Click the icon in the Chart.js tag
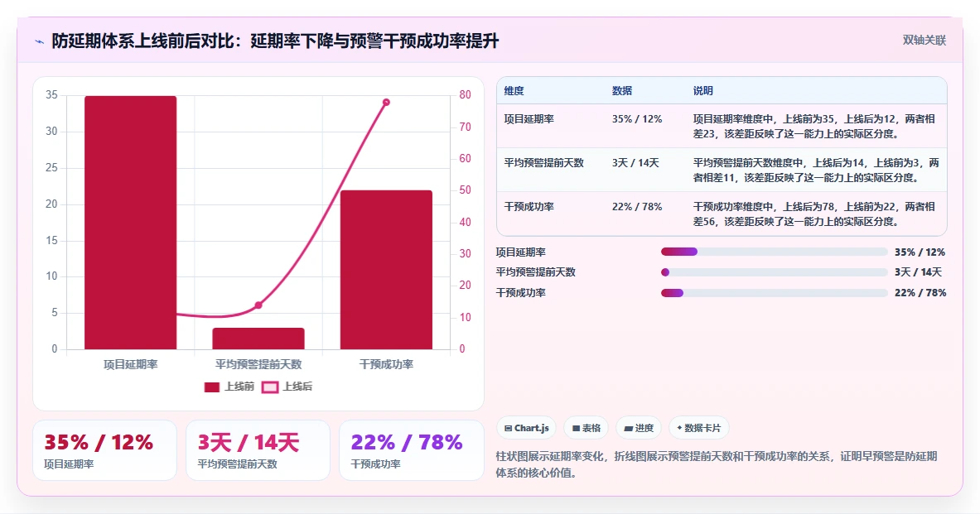The image size is (980, 514). 508,429
